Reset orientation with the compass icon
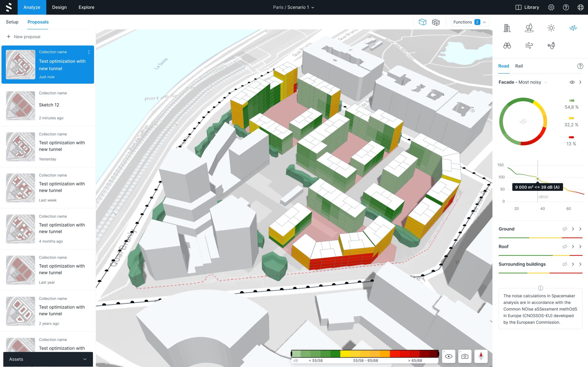588x367 pixels. click(x=481, y=356)
